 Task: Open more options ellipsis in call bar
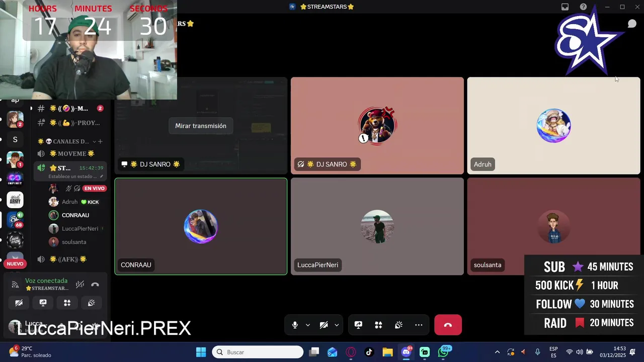pos(419,325)
